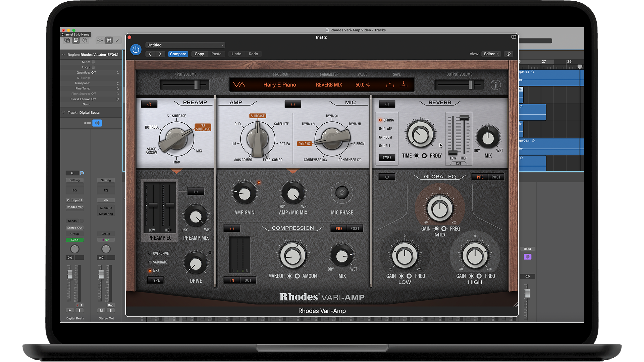Click the Compare button
The height and width of the screenshot is (362, 644).
point(178,54)
